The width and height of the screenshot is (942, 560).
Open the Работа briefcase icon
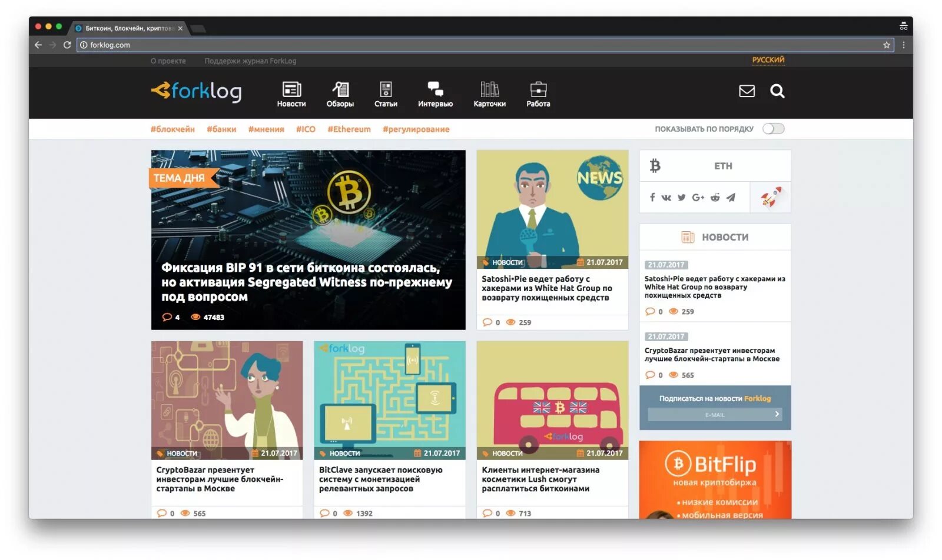pos(538,89)
